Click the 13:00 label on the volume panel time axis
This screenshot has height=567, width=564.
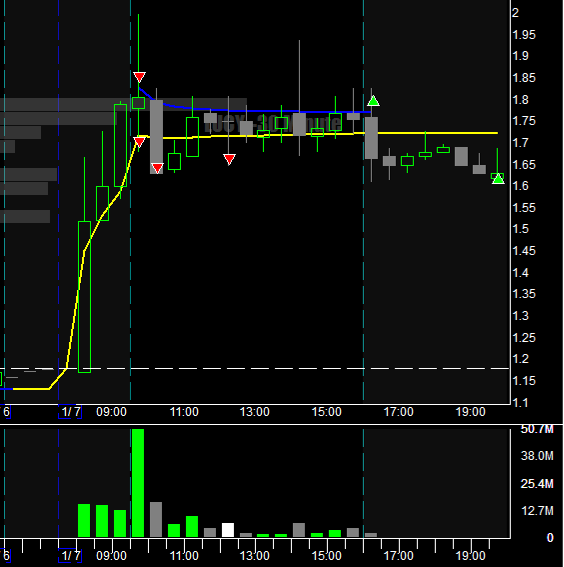[255, 556]
